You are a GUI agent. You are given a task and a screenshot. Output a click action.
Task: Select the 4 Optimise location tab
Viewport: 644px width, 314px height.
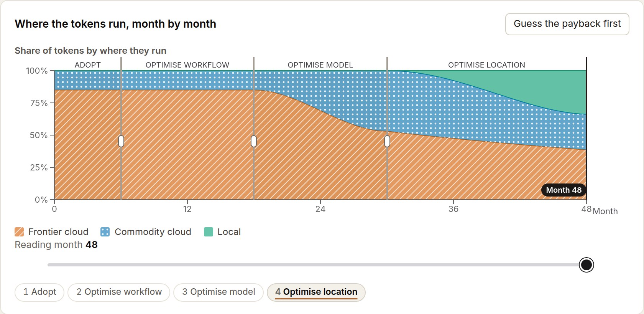click(x=316, y=292)
